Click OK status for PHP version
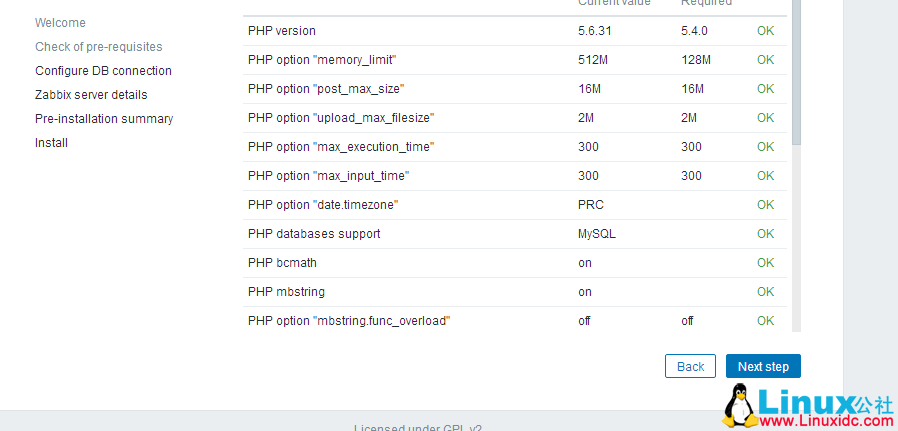Screen dimensions: 898x431 765,31
